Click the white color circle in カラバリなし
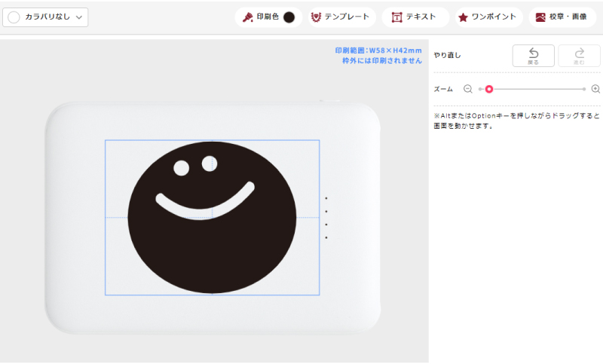Screen dimensions: 603x364 (14, 17)
